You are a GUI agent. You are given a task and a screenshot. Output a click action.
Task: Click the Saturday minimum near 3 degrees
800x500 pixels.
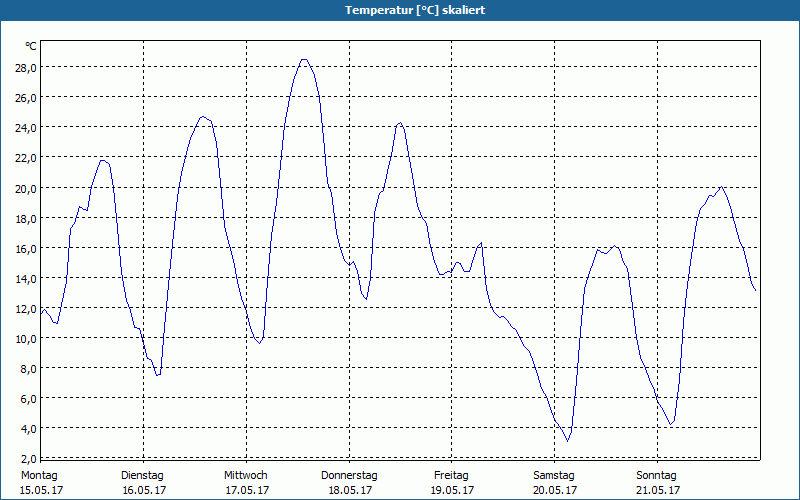click(567, 441)
